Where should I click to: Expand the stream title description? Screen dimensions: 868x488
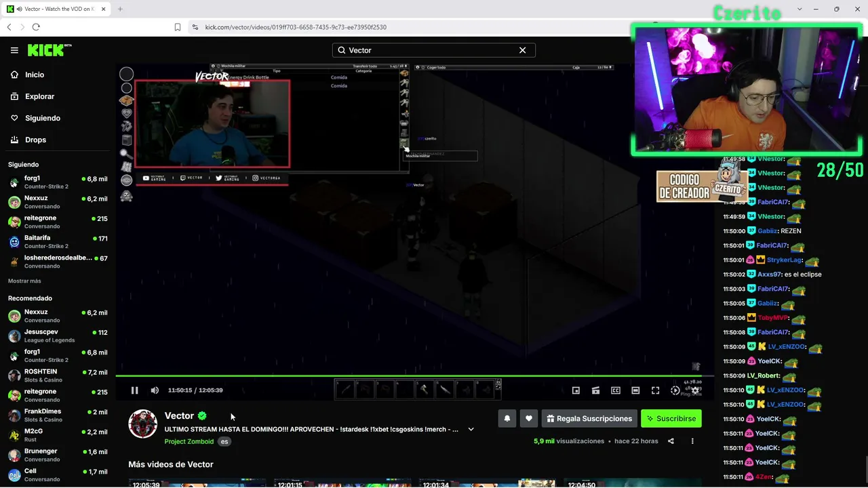(471, 429)
